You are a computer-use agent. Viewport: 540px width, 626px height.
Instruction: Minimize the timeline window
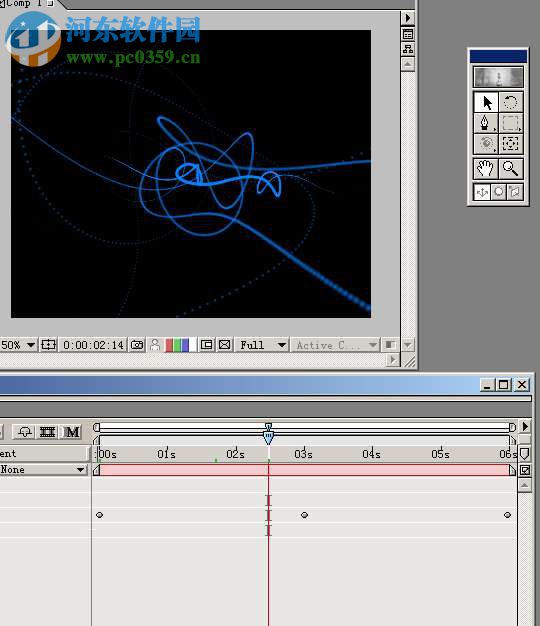pyautogui.click(x=487, y=385)
